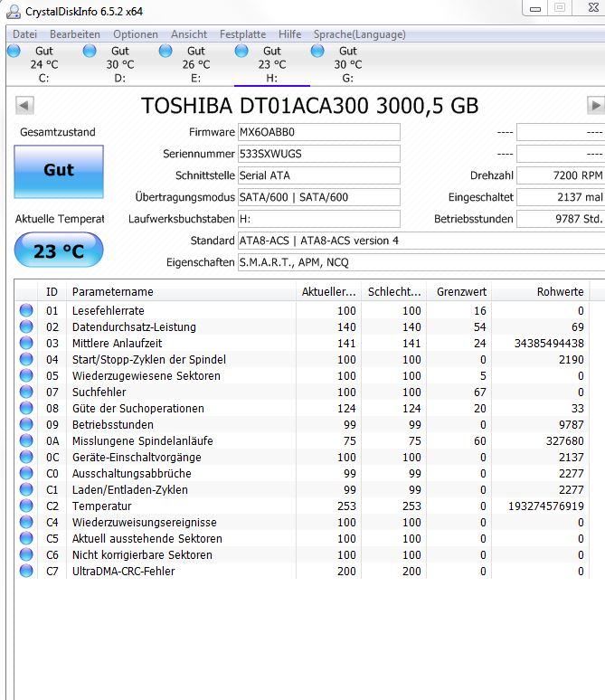Click the 23 °C temperature button
Image resolution: width=605 pixels, height=700 pixels.
[x=59, y=250]
